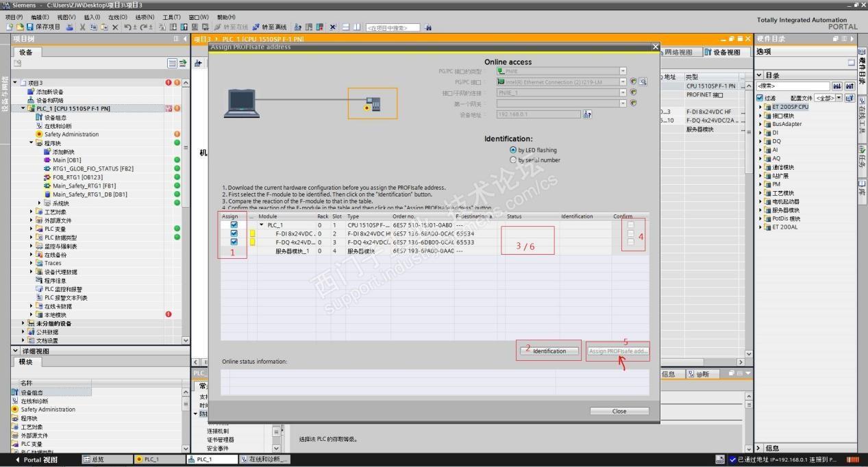This screenshot has width=868, height=467.
Task: Click the Print icon in main toolbar
Action: click(x=69, y=27)
